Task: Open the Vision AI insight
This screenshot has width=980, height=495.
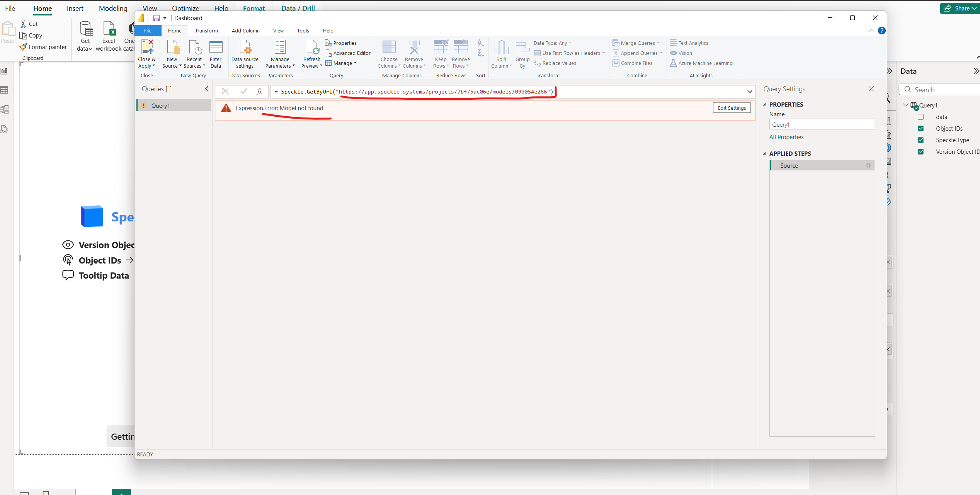Action: (681, 53)
